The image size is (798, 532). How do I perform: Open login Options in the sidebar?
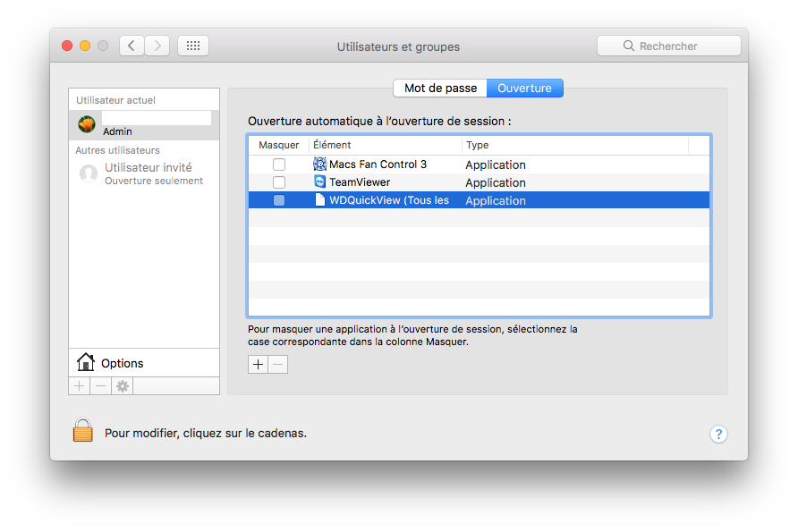144,363
